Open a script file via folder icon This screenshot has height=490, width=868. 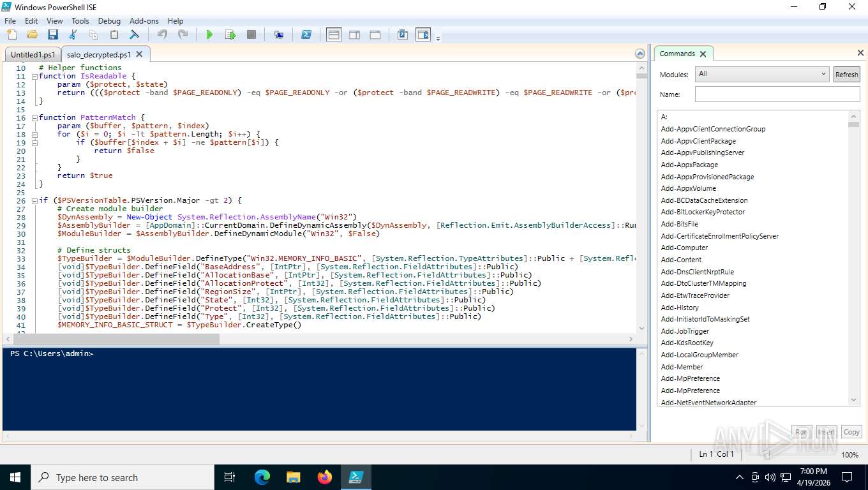32,34
